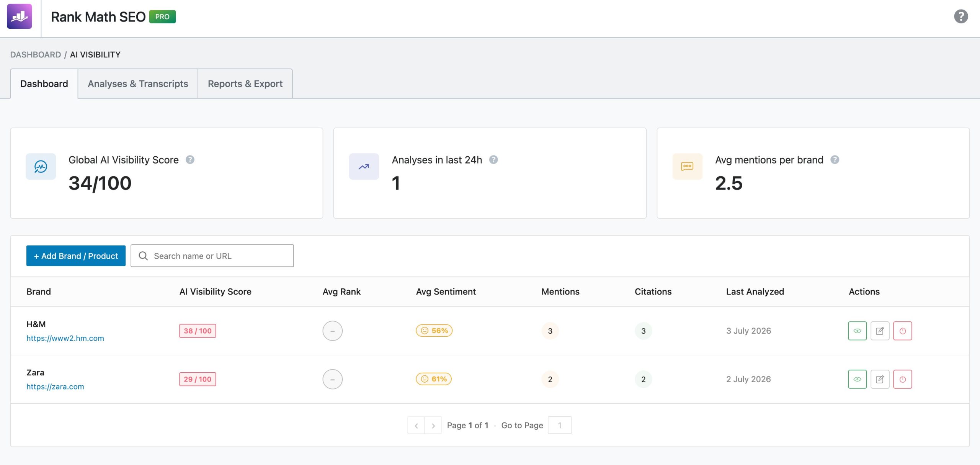
Task: Click the H&M 56% sentiment badge
Action: coord(434,331)
